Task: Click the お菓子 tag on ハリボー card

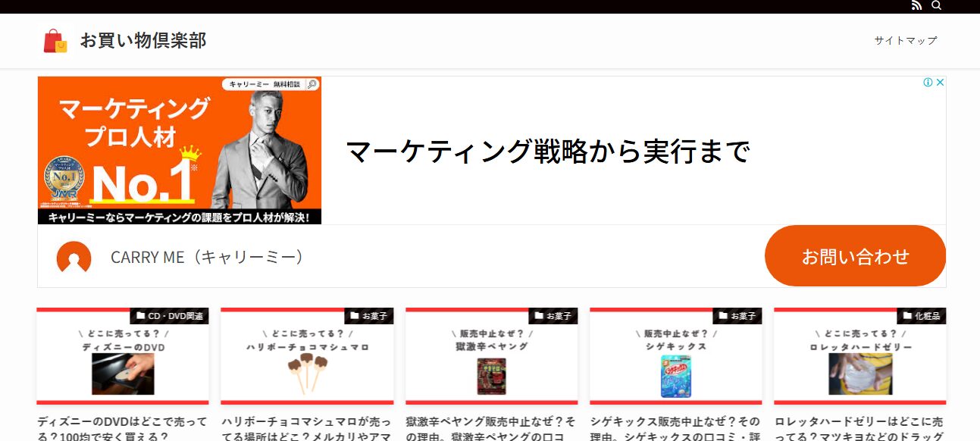Action: [369, 316]
